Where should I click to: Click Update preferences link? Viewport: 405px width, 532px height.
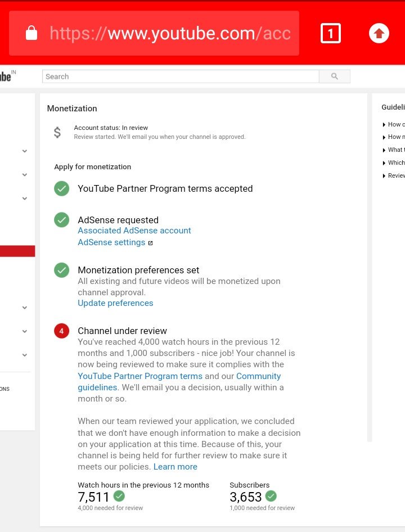[x=115, y=303]
